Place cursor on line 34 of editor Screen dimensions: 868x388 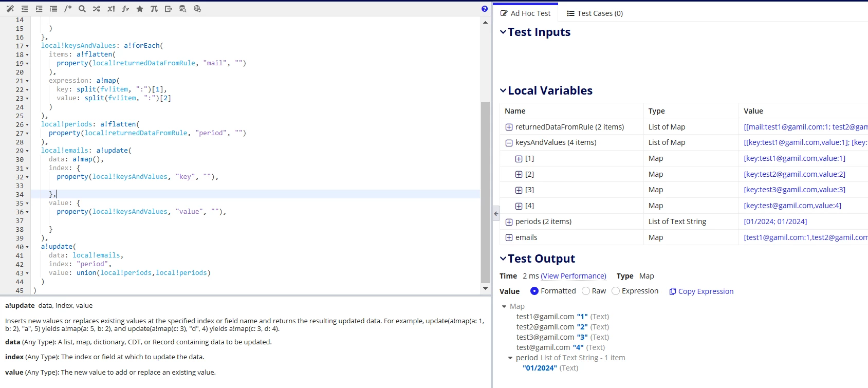coord(255,194)
